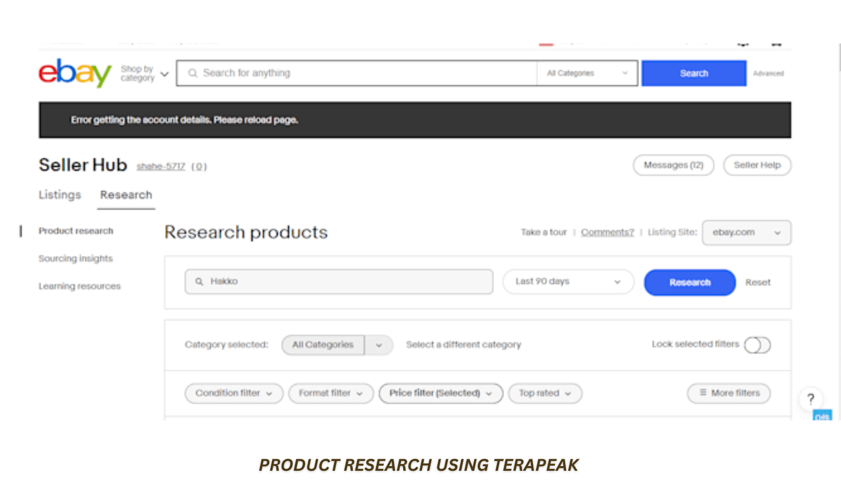This screenshot has height=504, width=841.
Task: Open the Last 90 days date range dropdown
Action: pyautogui.click(x=568, y=281)
